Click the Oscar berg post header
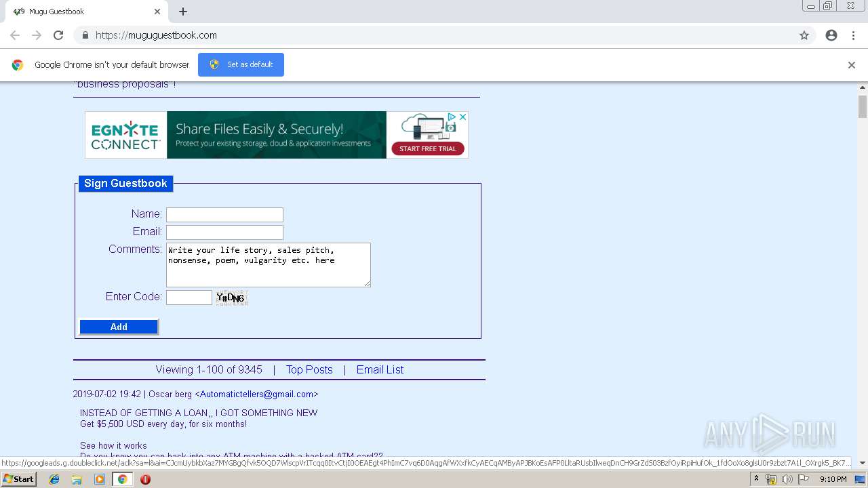This screenshot has height=488, width=868. coord(195,394)
